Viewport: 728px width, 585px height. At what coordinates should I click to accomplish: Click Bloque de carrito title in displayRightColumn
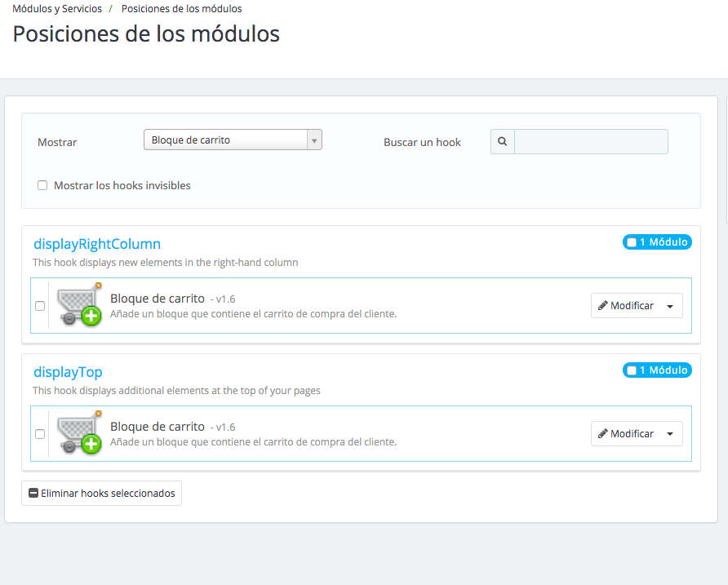tap(158, 298)
